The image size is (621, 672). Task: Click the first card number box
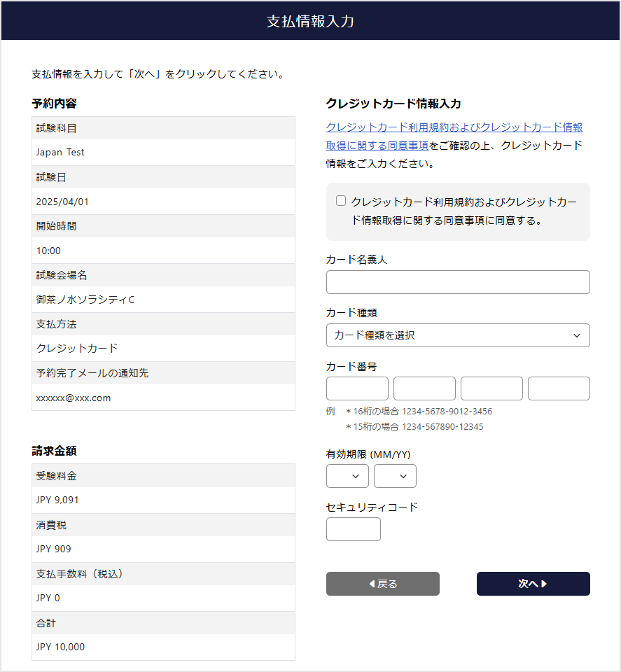click(x=357, y=388)
